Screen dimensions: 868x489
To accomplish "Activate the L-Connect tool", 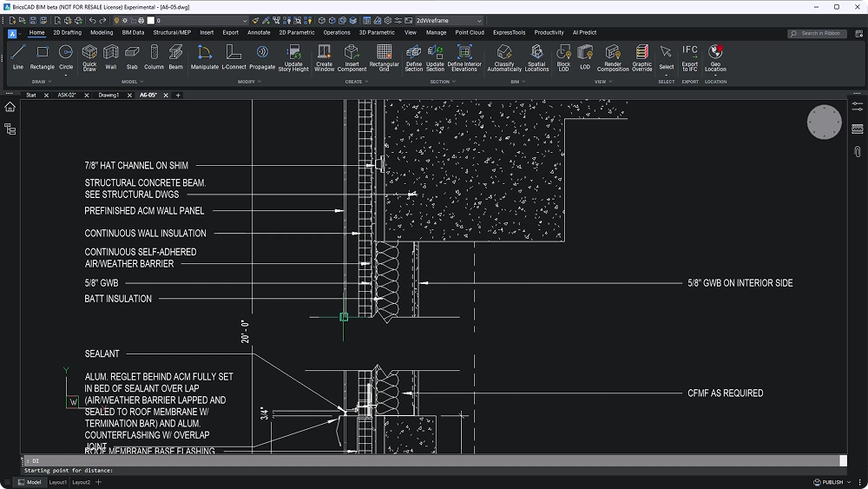I will [x=233, y=57].
